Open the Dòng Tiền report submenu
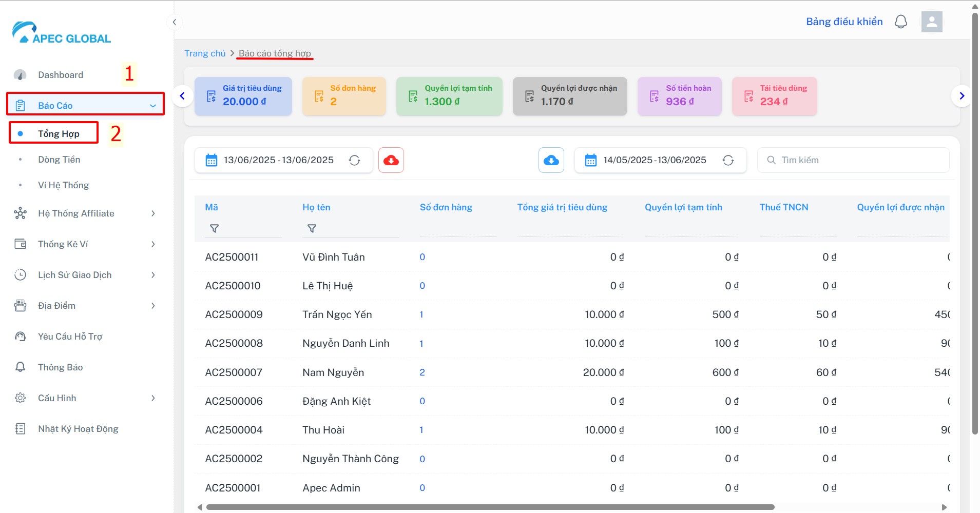The height and width of the screenshot is (513, 980). pos(59,160)
